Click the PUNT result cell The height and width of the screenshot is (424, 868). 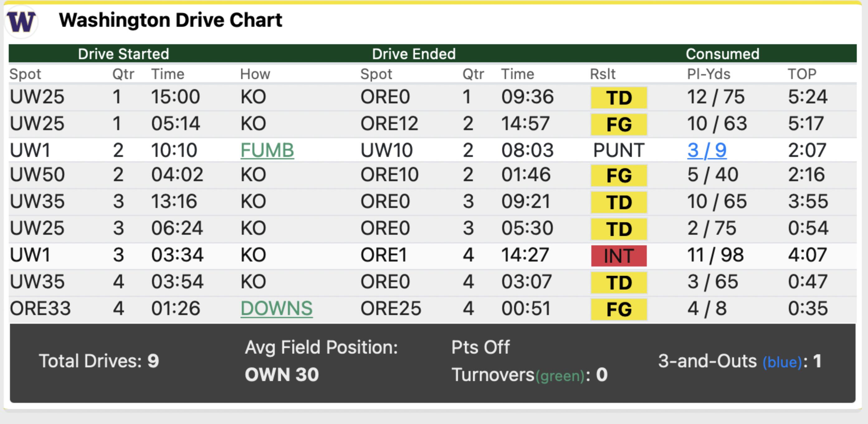tap(619, 150)
